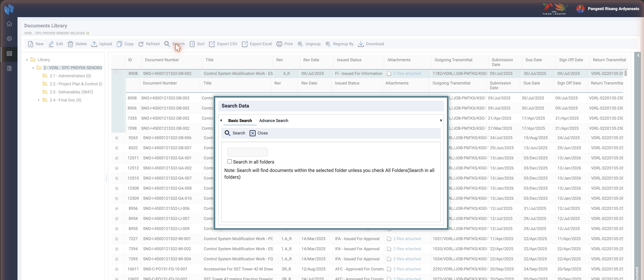The image size is (644, 280).
Task: Click the Search button in Search Data dialog
Action: point(235,133)
